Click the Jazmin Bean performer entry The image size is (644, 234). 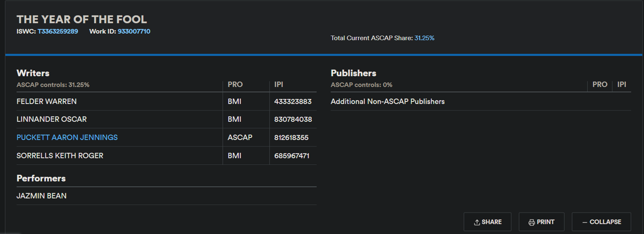pos(41,196)
